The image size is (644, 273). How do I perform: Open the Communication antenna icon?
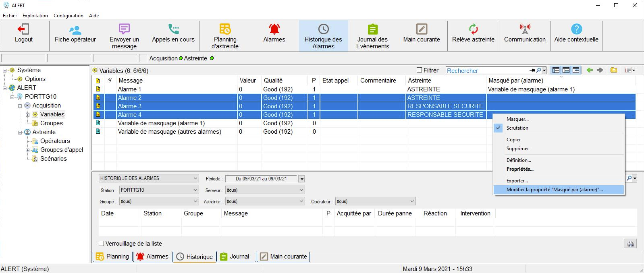coord(525,29)
